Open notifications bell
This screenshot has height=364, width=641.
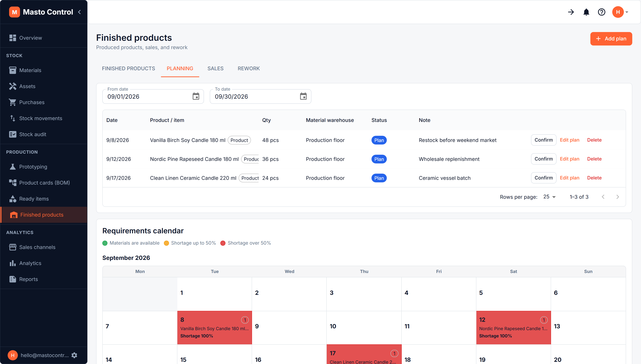(586, 12)
